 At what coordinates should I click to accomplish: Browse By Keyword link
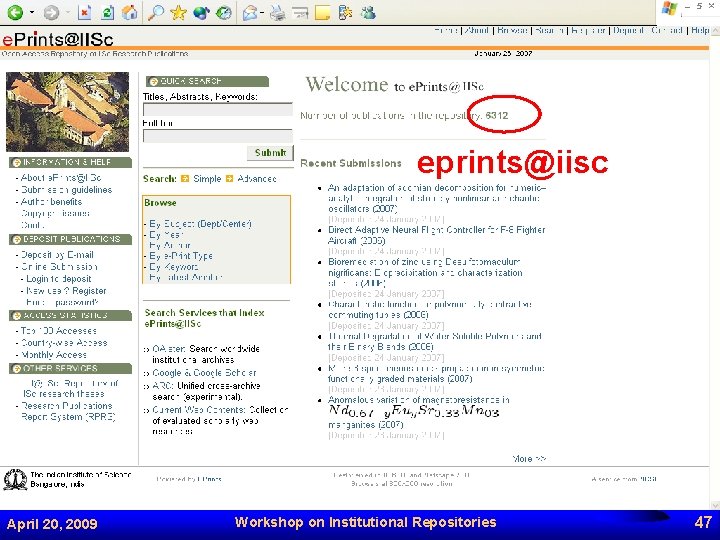click(174, 267)
